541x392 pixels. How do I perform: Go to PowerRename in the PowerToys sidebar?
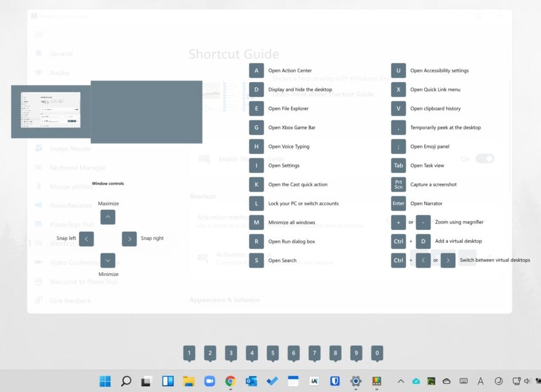[x=70, y=206]
